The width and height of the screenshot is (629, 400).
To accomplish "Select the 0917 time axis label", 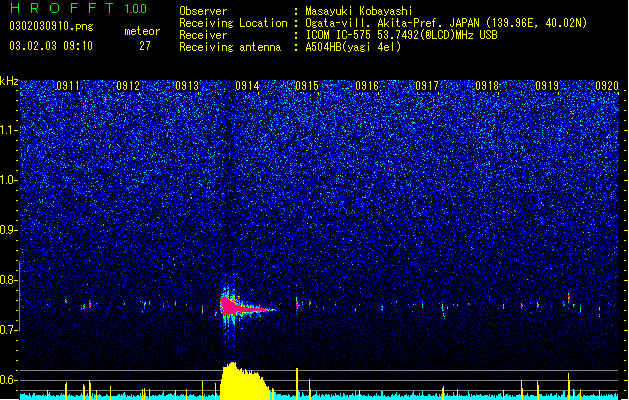I will pos(427,86).
